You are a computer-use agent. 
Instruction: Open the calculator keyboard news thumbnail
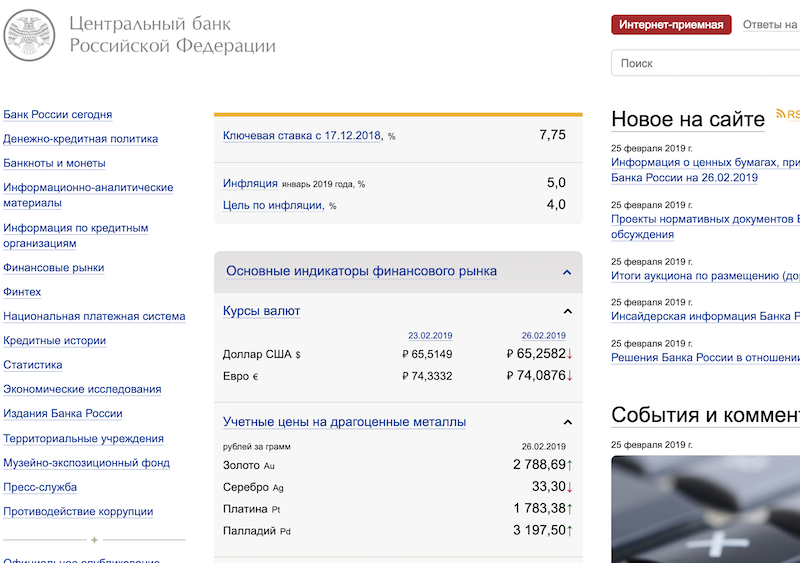point(705,509)
